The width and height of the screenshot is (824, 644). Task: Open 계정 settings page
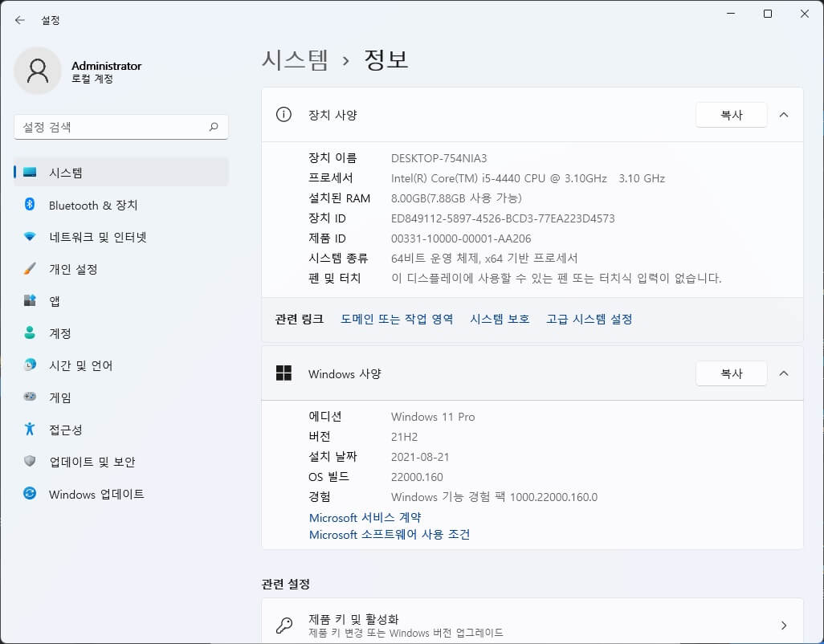[121, 333]
